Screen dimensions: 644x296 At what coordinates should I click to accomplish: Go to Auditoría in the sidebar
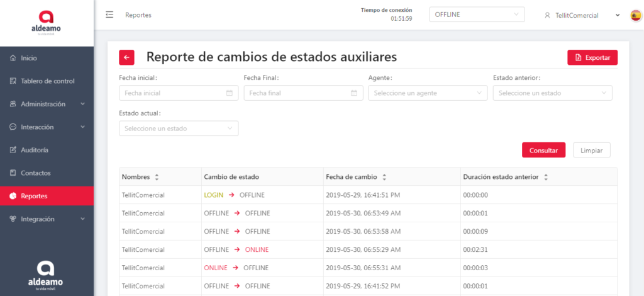pyautogui.click(x=35, y=150)
